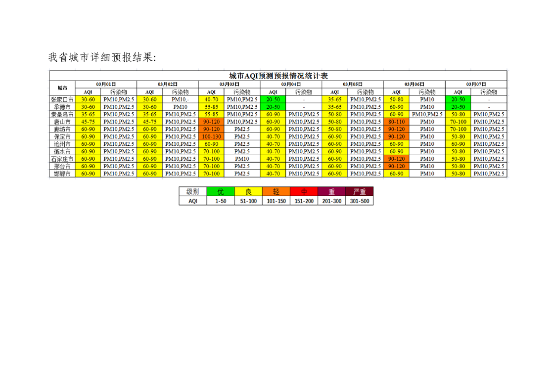Select the 级别 legend label cell
The height and width of the screenshot is (392, 555).
(192, 192)
